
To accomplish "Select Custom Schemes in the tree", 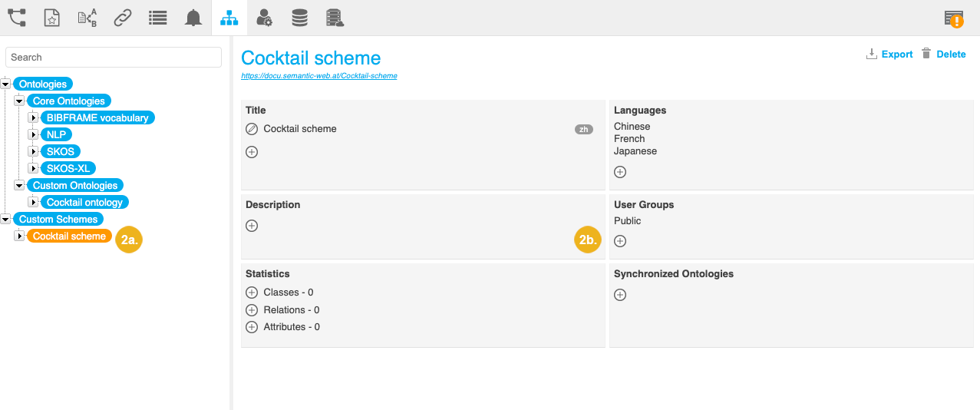I will coord(58,219).
